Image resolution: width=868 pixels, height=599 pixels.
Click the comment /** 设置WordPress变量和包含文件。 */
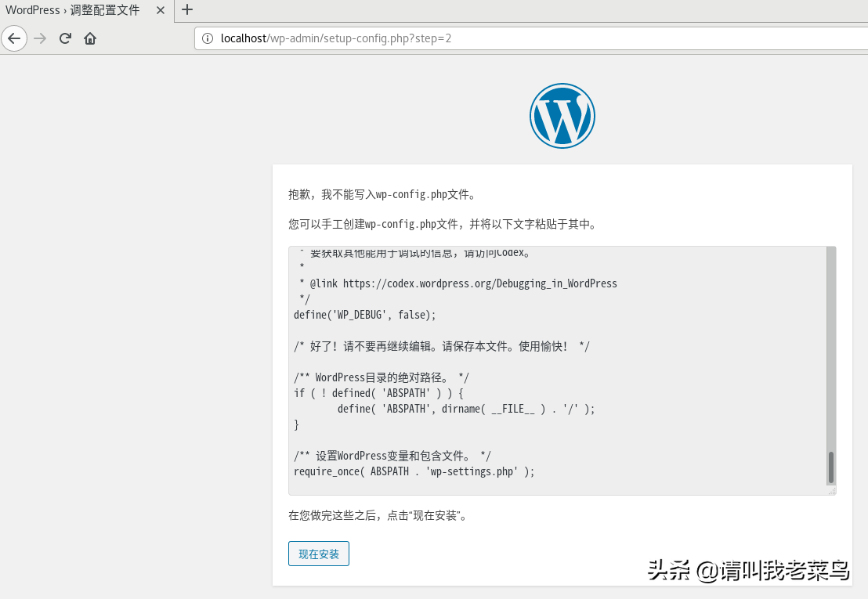[x=392, y=456]
